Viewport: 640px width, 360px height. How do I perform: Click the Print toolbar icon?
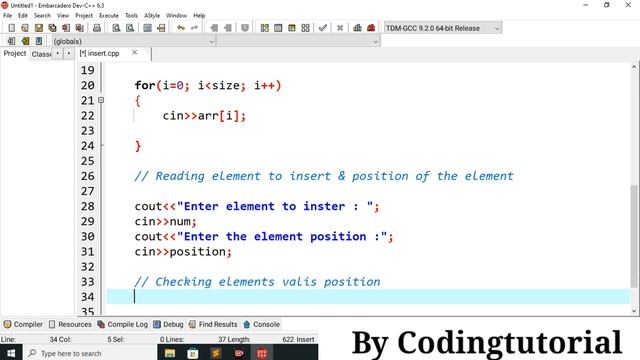click(97, 28)
